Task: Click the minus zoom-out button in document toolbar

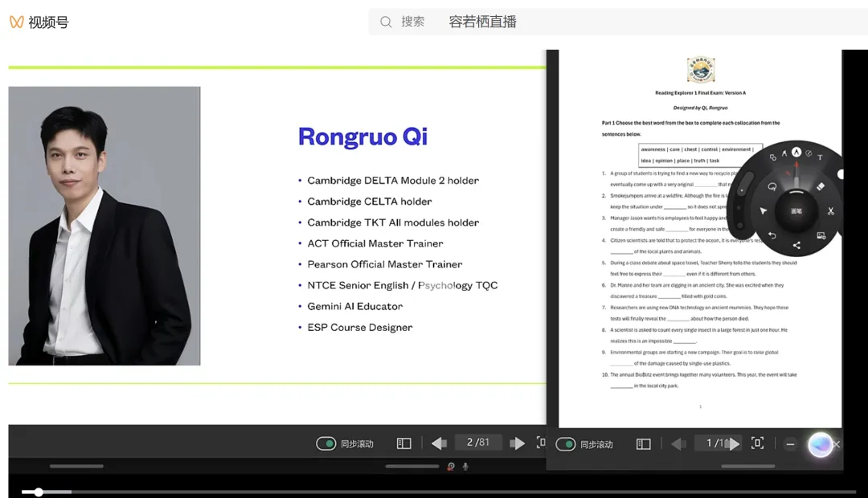Action: tap(791, 444)
